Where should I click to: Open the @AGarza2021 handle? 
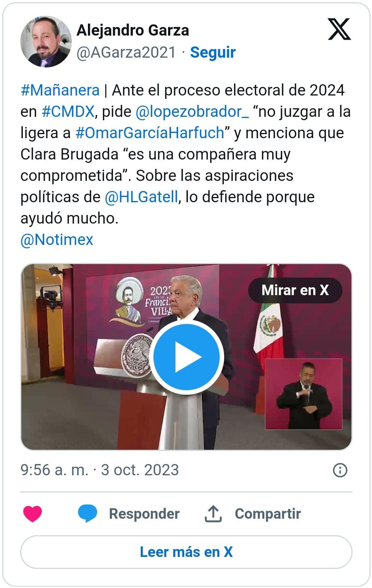tap(126, 52)
